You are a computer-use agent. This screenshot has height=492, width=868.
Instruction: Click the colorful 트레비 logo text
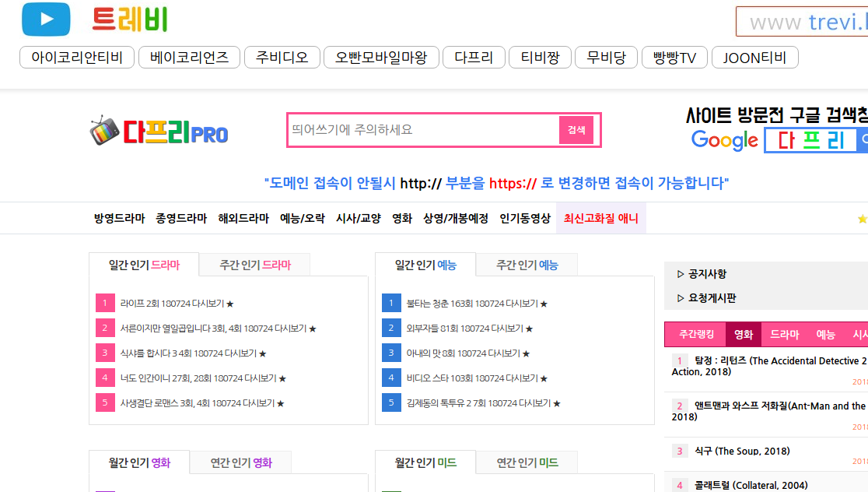130,19
